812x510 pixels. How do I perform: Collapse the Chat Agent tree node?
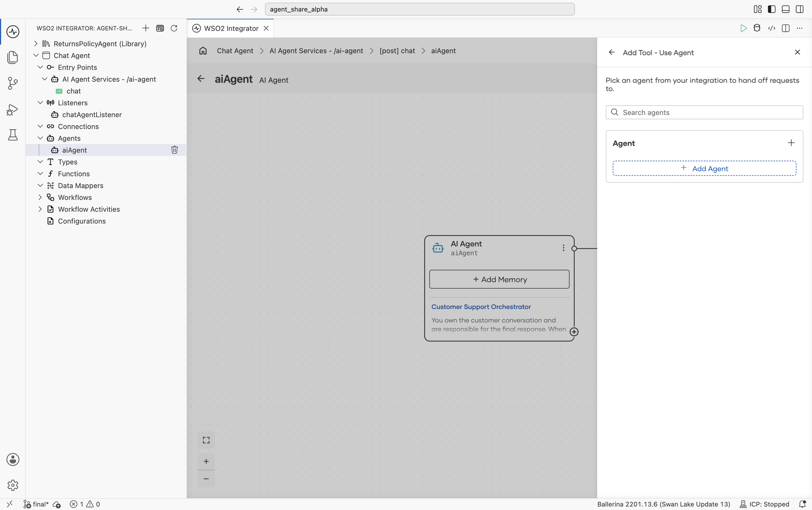tap(36, 55)
